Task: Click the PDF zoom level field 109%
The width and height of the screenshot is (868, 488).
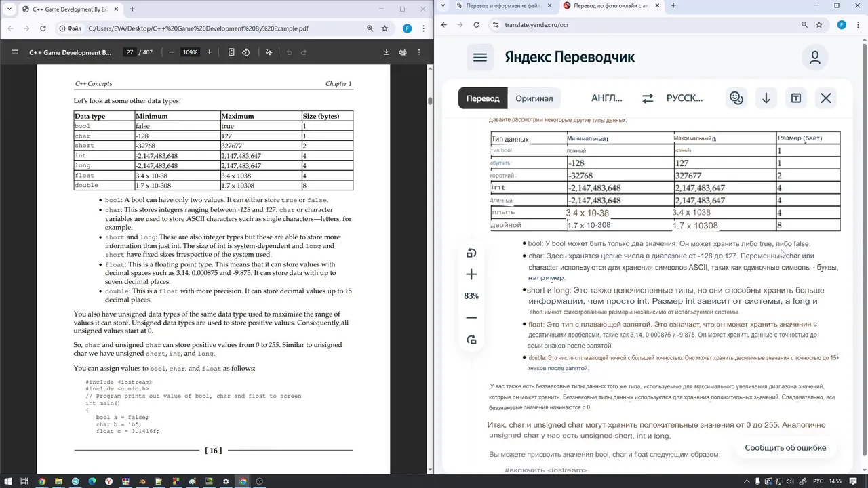Action: pyautogui.click(x=190, y=52)
